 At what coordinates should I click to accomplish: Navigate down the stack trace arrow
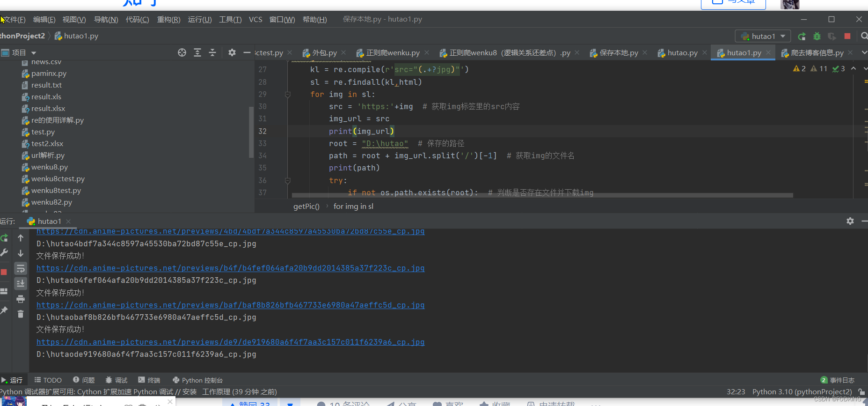pyautogui.click(x=21, y=253)
